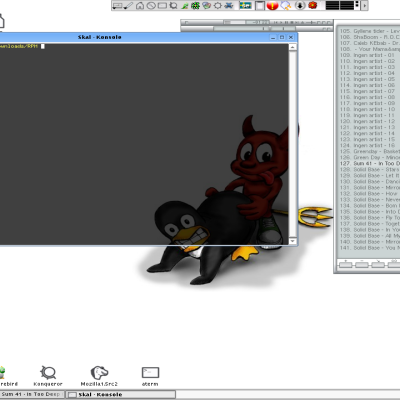Viewport: 400px width, 400px height.
Task: Select playlist entry 109 Ingen artist - 01
Action: 369,55
